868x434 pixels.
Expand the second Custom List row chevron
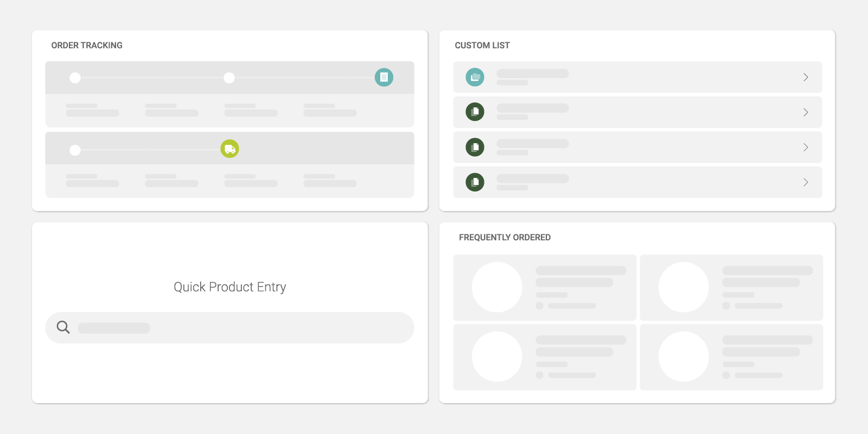806,112
